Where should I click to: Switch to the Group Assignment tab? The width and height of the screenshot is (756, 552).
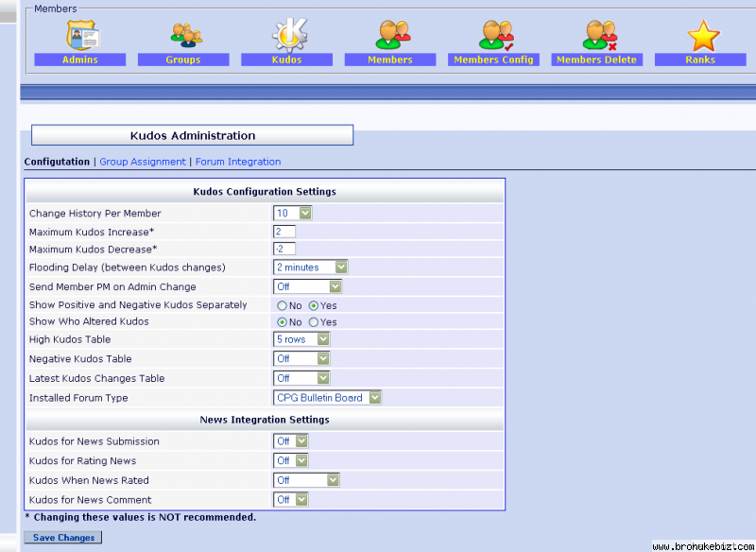click(x=143, y=162)
